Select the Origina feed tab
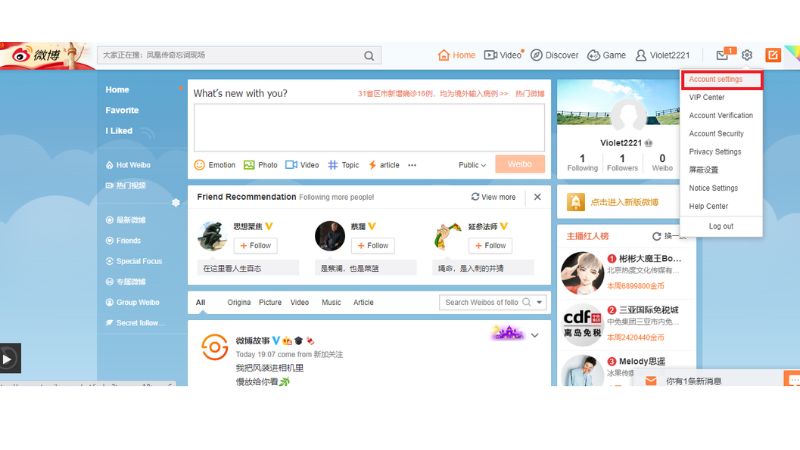 pos(239,303)
